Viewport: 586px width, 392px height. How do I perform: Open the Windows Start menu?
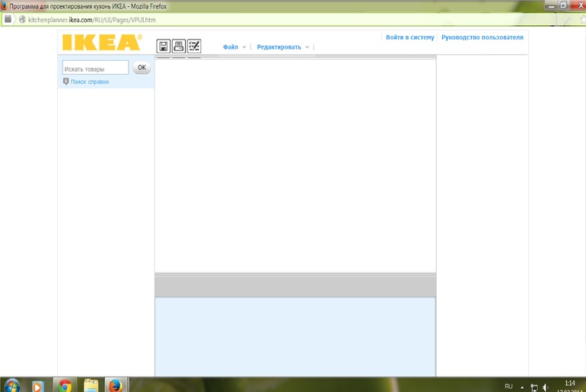coord(12,386)
